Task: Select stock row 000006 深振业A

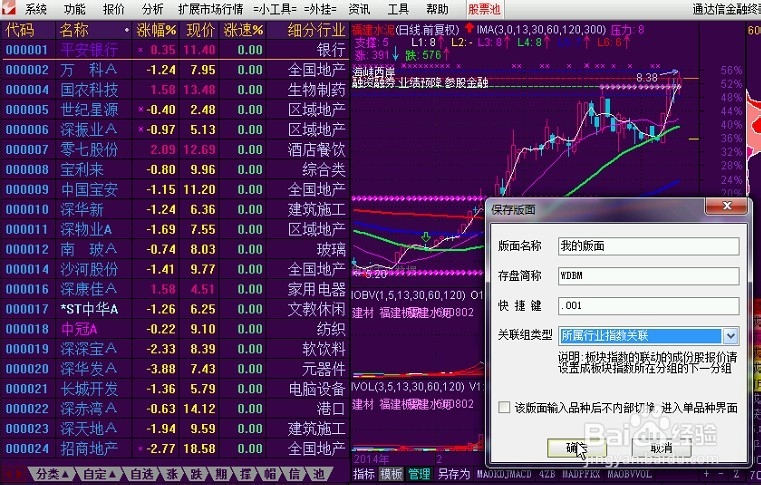Action: click(x=175, y=129)
